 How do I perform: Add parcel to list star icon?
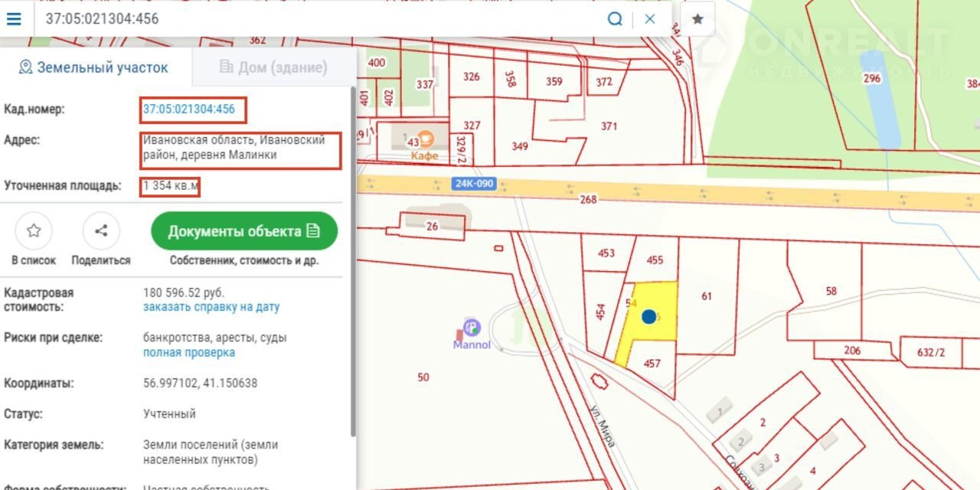pos(34,230)
